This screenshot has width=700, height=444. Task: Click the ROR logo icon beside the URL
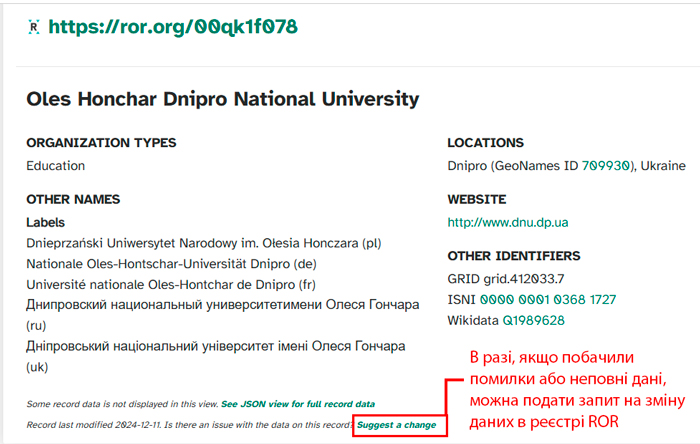[34, 27]
